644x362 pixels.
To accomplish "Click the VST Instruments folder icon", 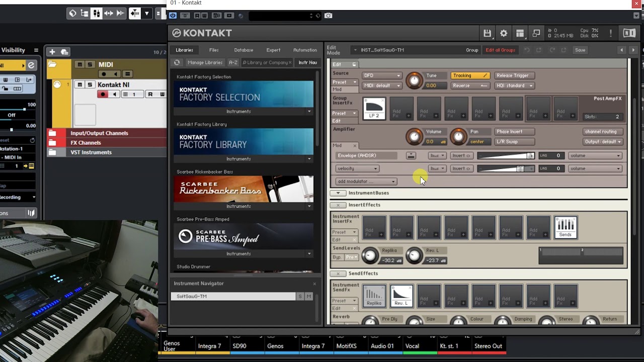I will point(52,152).
